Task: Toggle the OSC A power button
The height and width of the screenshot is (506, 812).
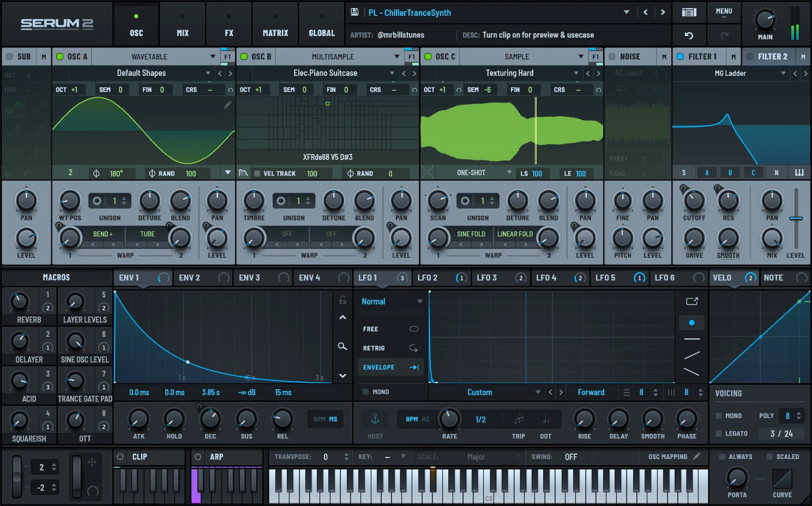Action: click(x=60, y=56)
